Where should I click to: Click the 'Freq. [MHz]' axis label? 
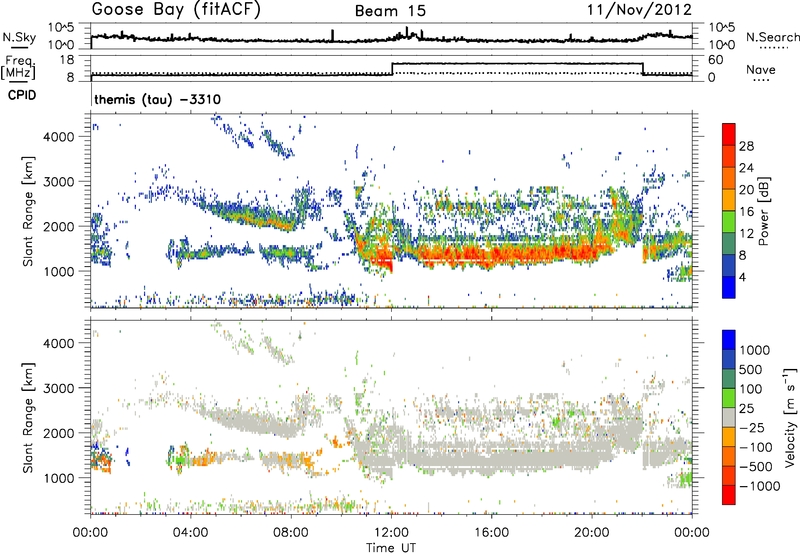pyautogui.click(x=18, y=67)
